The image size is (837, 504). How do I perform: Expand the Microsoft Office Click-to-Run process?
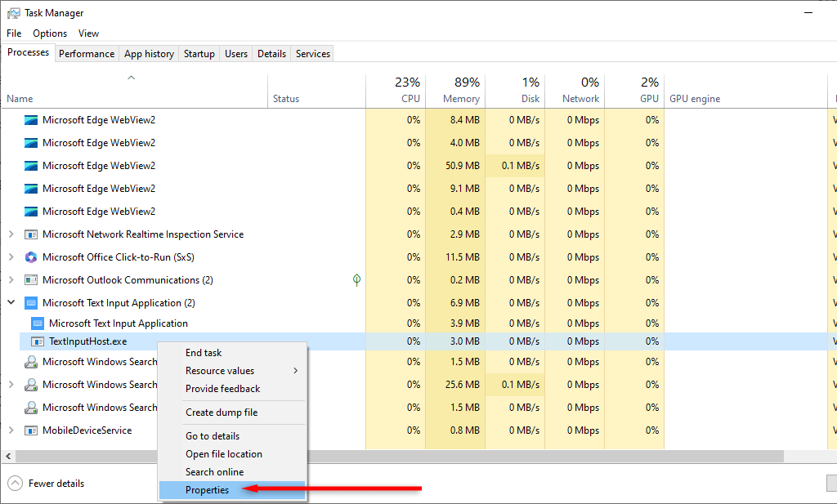coord(11,257)
